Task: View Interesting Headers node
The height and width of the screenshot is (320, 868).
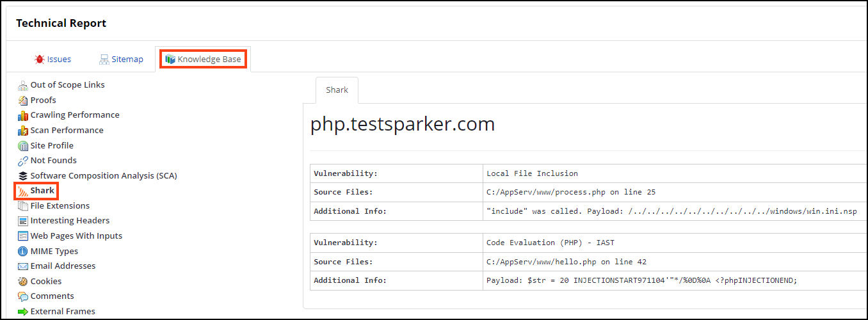Action: coord(70,221)
